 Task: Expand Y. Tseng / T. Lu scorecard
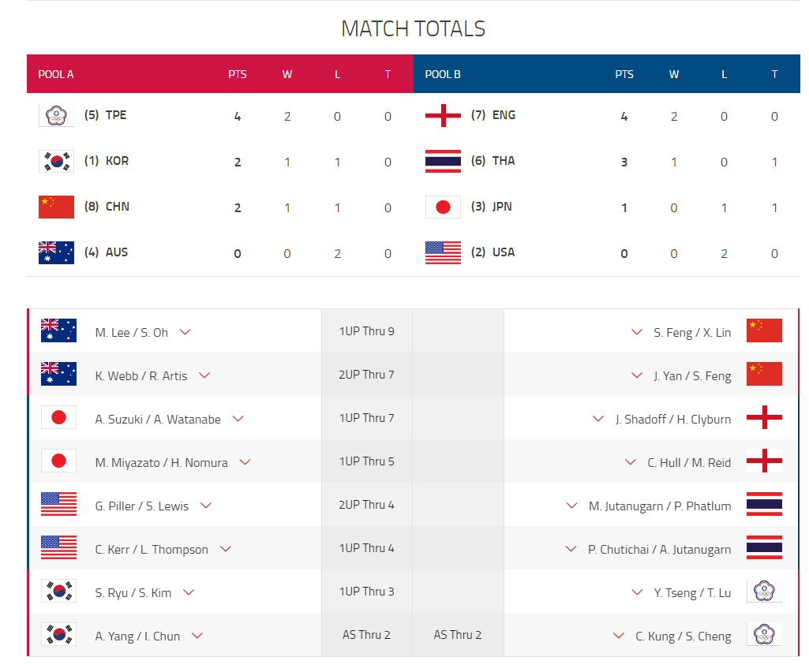(x=637, y=592)
